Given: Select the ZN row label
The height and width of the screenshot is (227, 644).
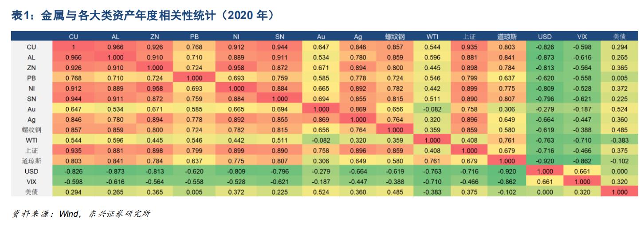Looking at the screenshot, I should coord(31,67).
